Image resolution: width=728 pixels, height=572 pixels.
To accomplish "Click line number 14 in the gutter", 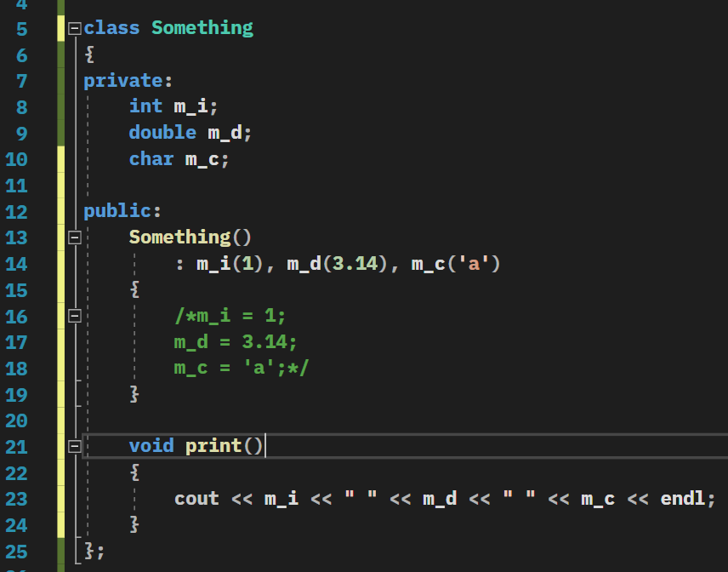I will [x=16, y=264].
